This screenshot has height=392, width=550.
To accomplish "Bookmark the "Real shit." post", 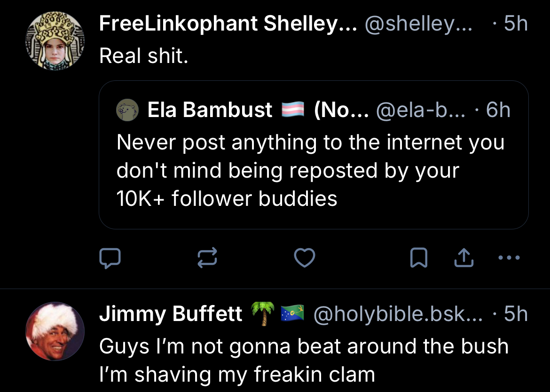I will 418,258.
